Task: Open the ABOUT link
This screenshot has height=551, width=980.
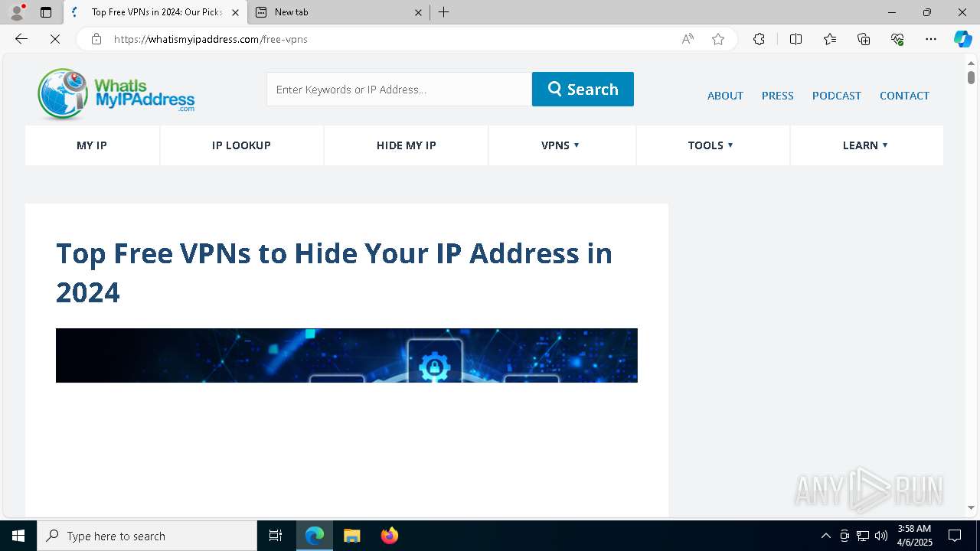Action: tap(725, 96)
